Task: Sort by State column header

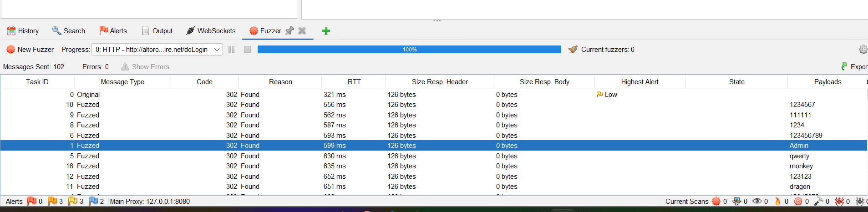Action: tap(736, 82)
